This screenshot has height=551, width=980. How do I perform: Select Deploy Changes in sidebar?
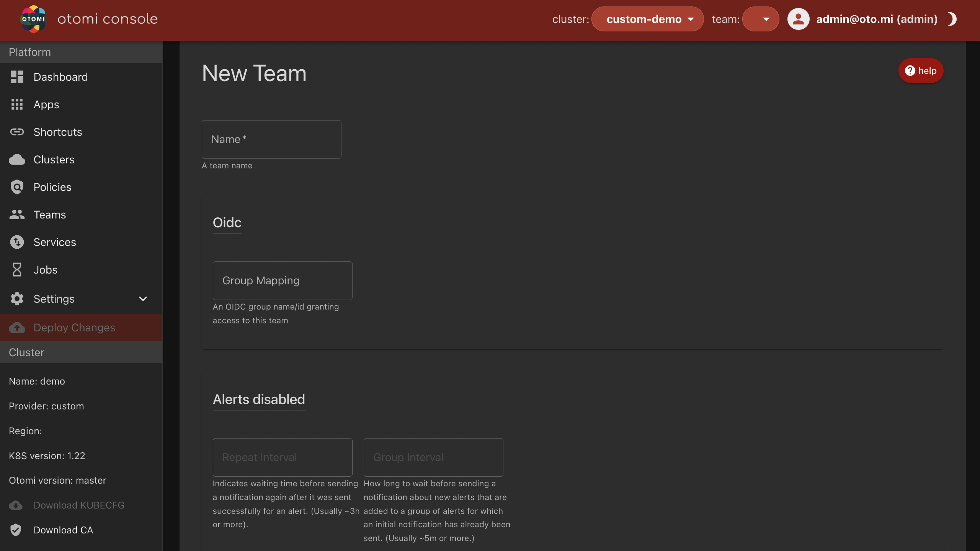[74, 328]
